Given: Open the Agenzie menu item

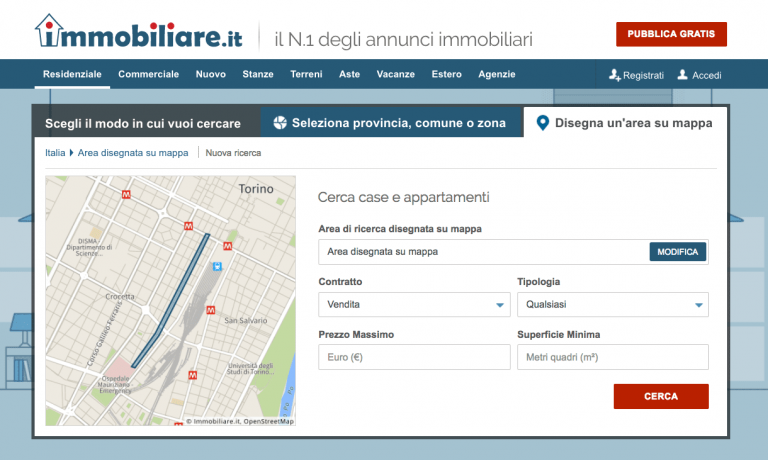Looking at the screenshot, I should [497, 74].
